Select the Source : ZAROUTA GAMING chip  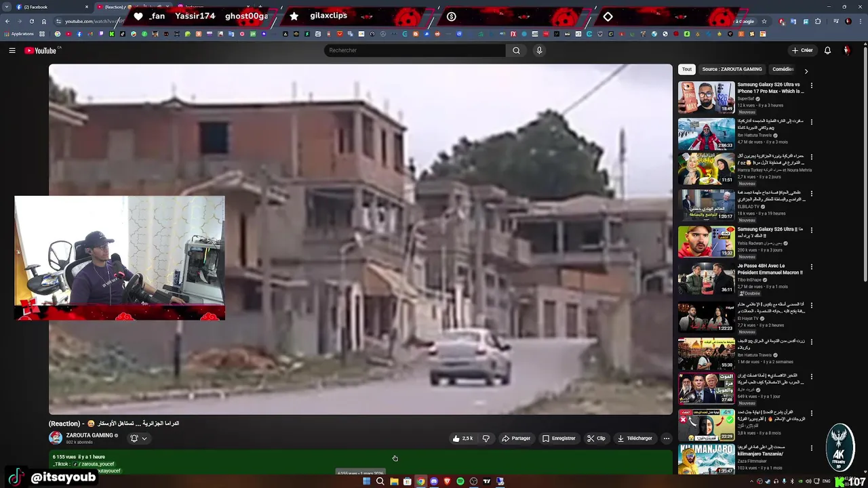732,69
